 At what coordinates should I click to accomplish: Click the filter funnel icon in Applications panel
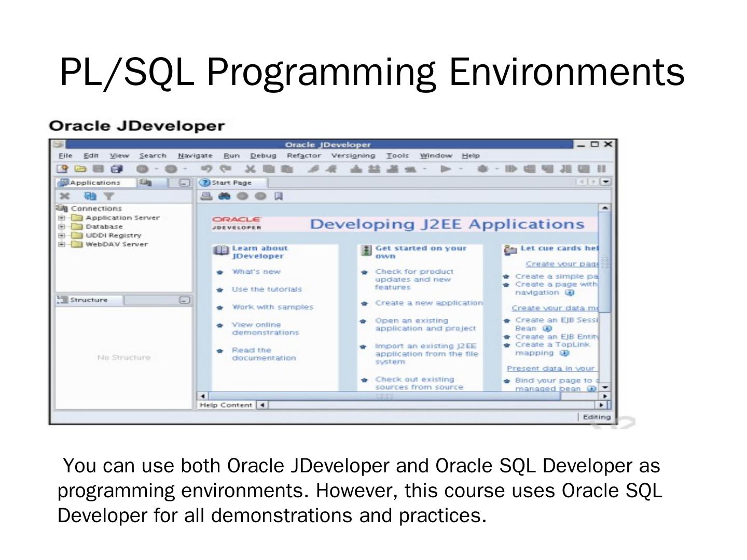tap(108, 196)
